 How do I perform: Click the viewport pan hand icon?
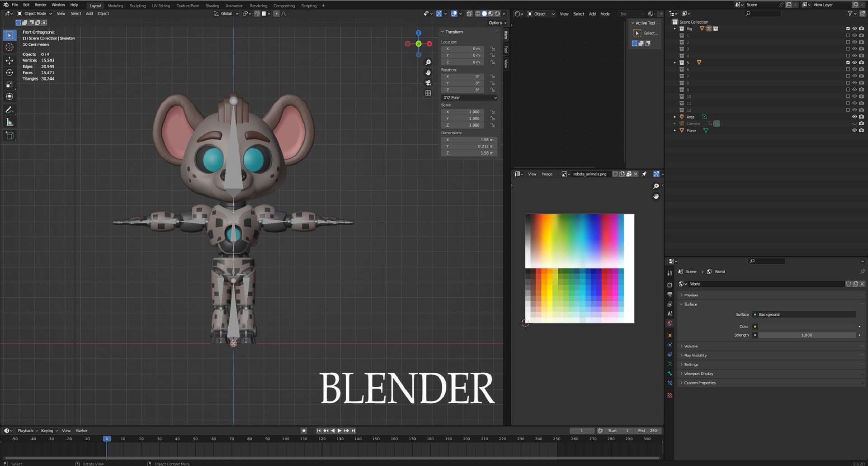428,72
